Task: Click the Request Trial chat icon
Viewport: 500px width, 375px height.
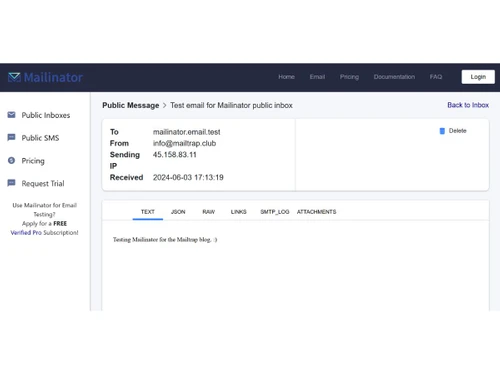Action: [x=11, y=183]
